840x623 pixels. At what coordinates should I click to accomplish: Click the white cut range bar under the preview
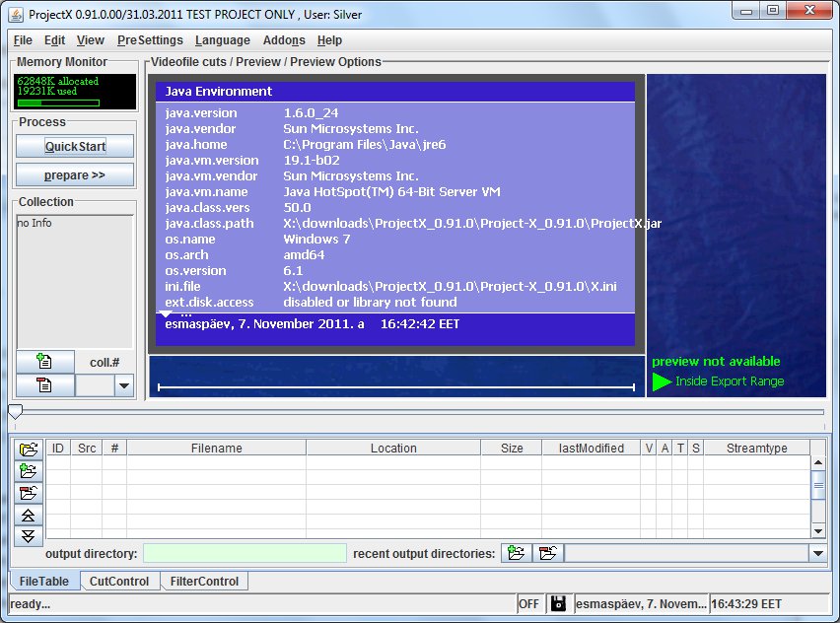click(x=396, y=386)
